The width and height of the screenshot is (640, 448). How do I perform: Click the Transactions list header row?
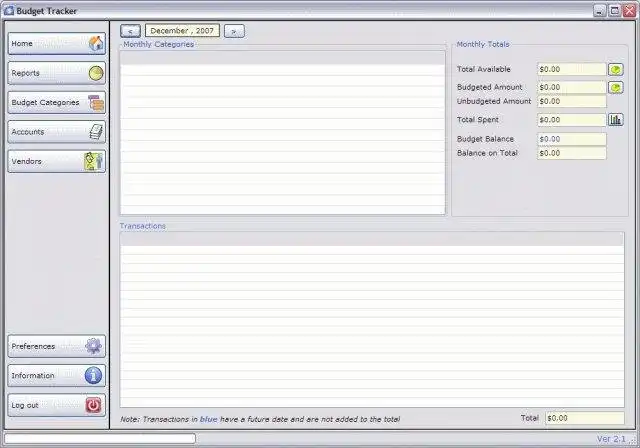pos(372,240)
